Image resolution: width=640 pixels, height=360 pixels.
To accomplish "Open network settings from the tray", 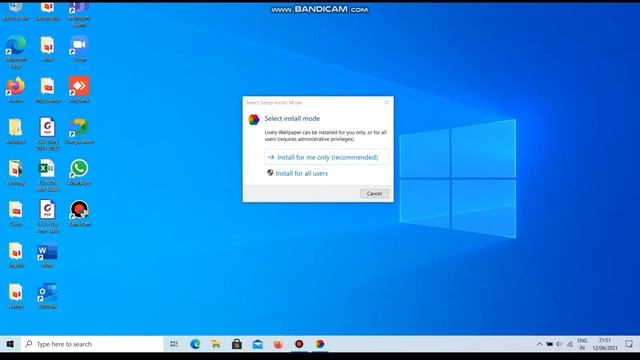I will [x=570, y=344].
